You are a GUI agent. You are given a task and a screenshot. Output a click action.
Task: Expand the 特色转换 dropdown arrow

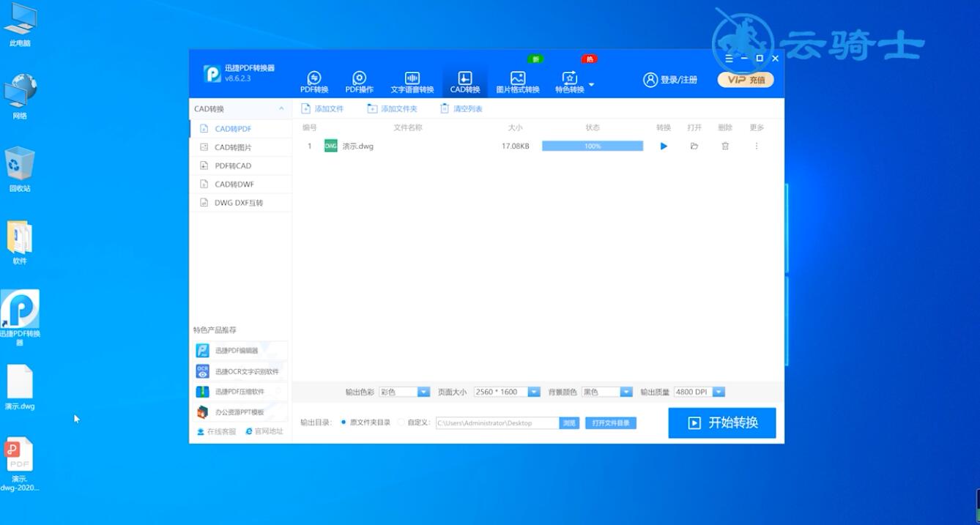[x=592, y=85]
